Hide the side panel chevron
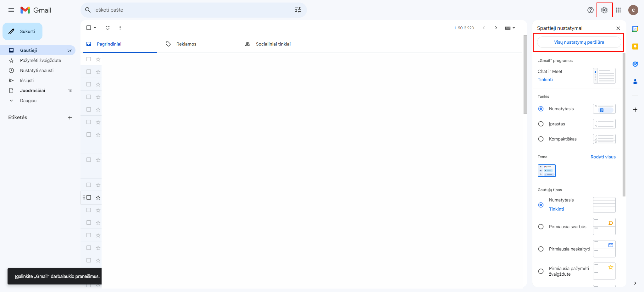 (x=635, y=283)
